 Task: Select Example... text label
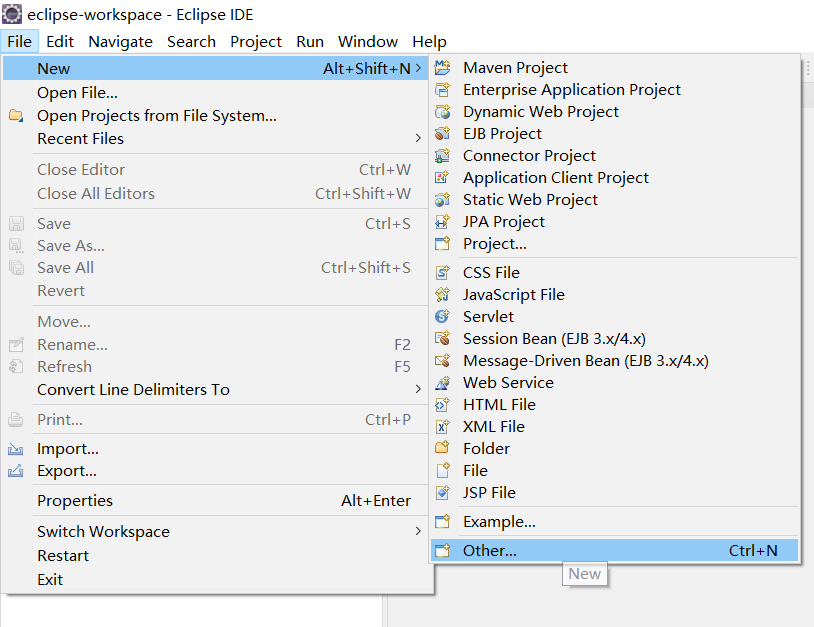(x=499, y=521)
